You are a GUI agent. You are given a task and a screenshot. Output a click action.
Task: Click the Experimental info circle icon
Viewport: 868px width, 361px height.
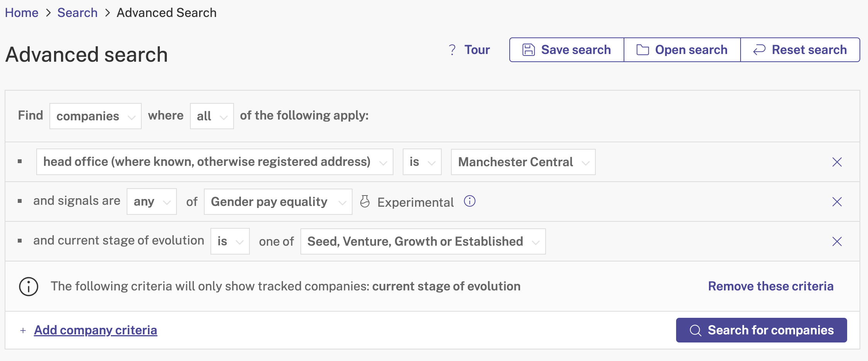pos(470,201)
